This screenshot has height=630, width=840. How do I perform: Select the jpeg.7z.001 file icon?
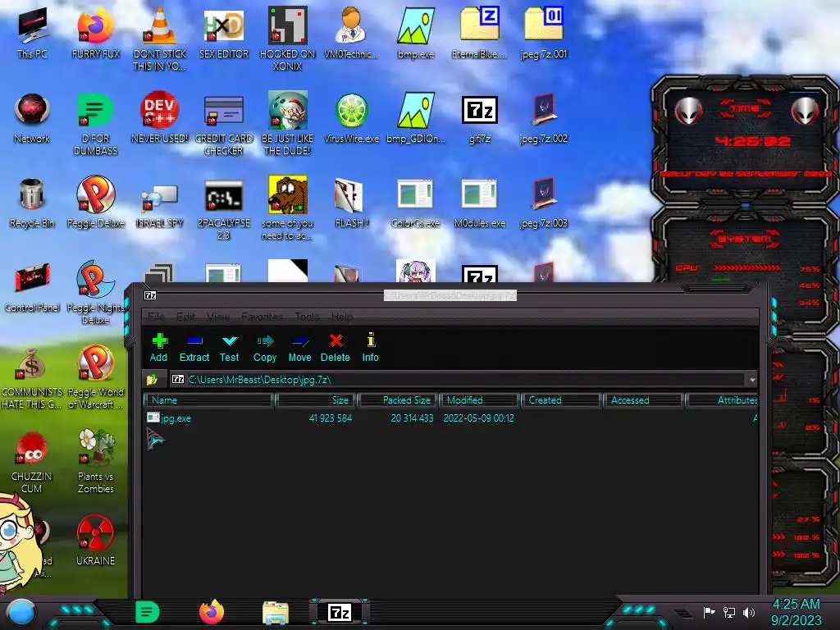click(543, 33)
